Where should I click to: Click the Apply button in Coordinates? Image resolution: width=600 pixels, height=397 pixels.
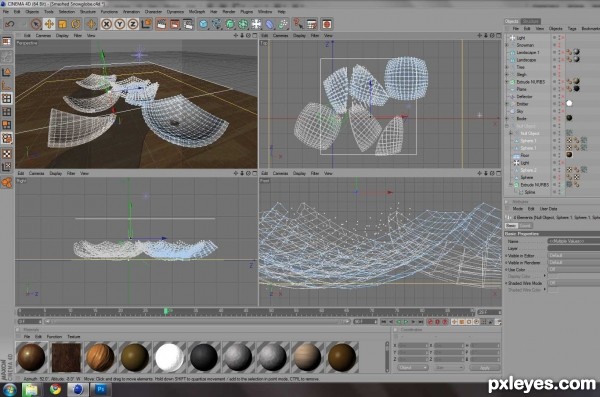(484, 368)
